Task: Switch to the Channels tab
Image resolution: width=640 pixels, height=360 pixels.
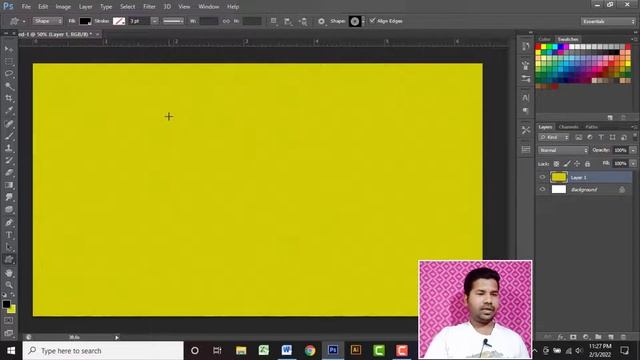Action: point(568,127)
